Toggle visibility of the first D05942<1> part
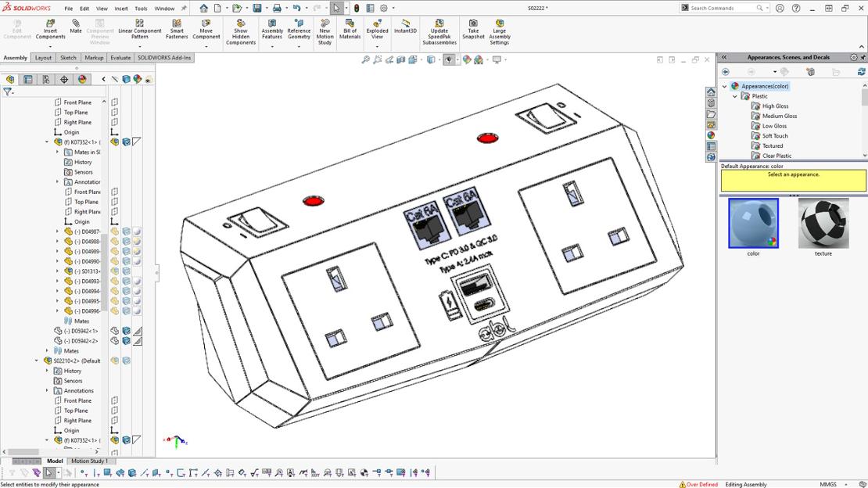Screen dimensions: 868x488 click(115, 331)
